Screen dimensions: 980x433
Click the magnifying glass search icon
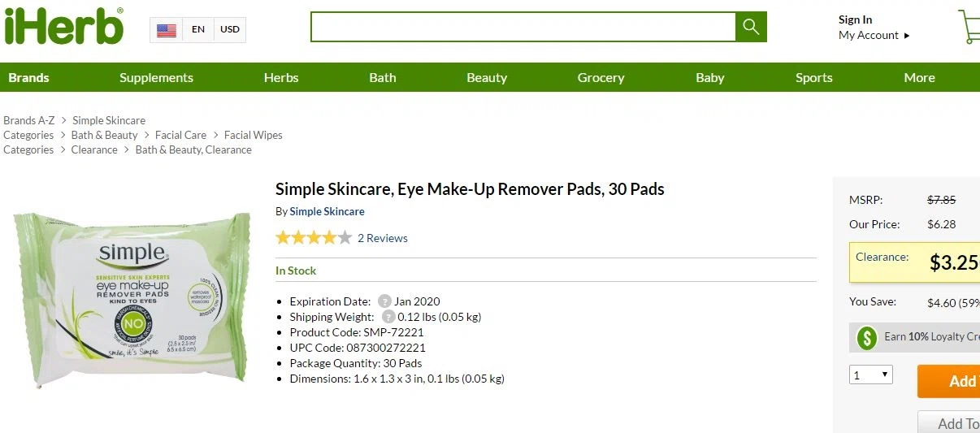[x=751, y=27]
